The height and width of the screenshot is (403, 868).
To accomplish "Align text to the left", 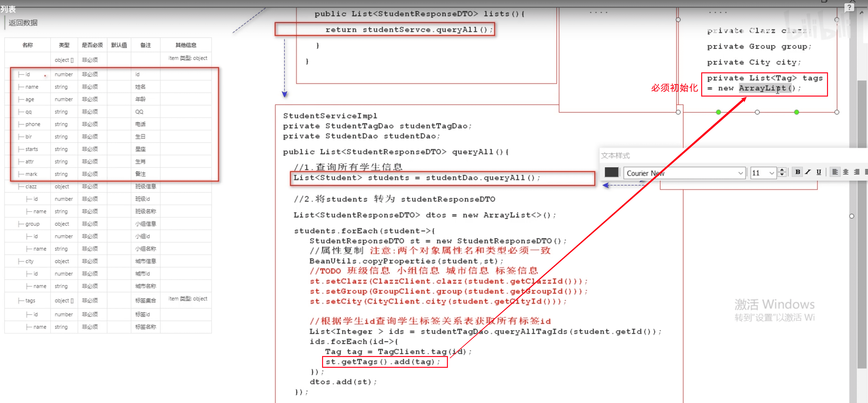I will pos(835,172).
